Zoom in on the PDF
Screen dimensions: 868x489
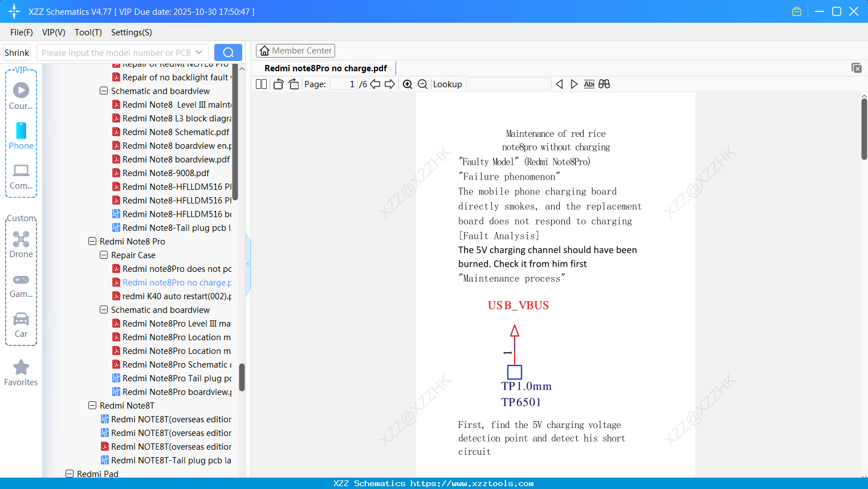407,84
